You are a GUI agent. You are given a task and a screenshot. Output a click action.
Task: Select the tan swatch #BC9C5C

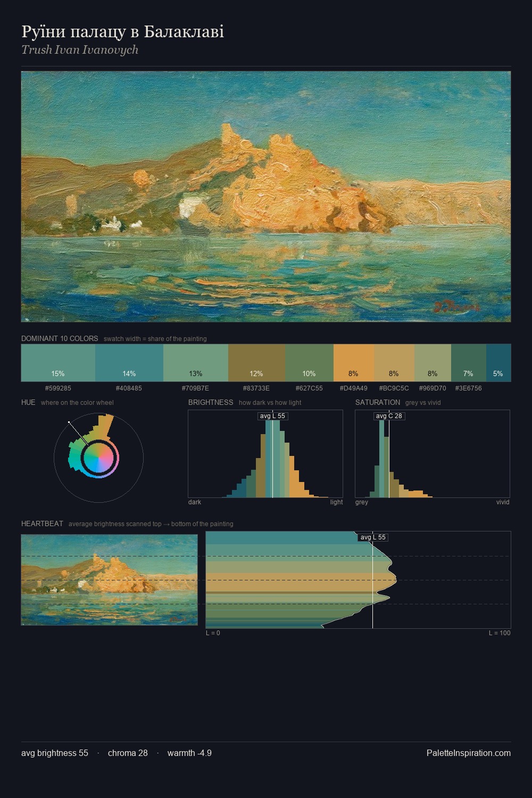pos(394,363)
